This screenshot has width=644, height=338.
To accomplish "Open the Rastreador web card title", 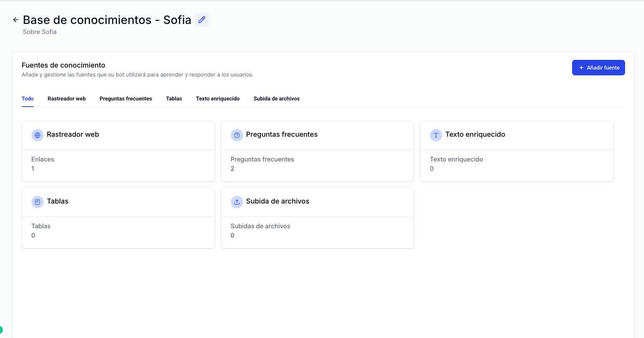I will [73, 134].
